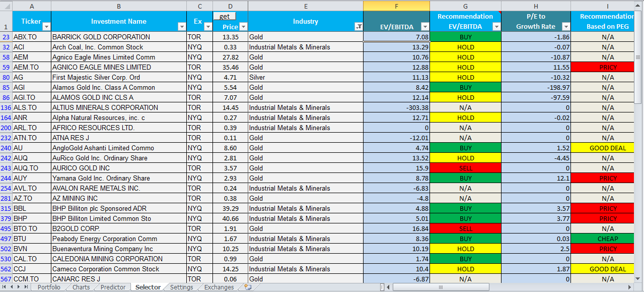Select column A header
The image size is (644, 292).
pos(32,6)
